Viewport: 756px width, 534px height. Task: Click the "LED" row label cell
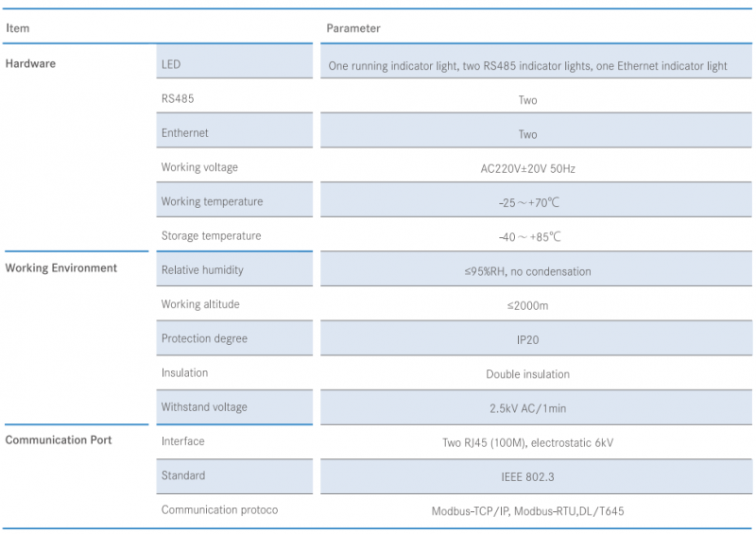click(233, 65)
